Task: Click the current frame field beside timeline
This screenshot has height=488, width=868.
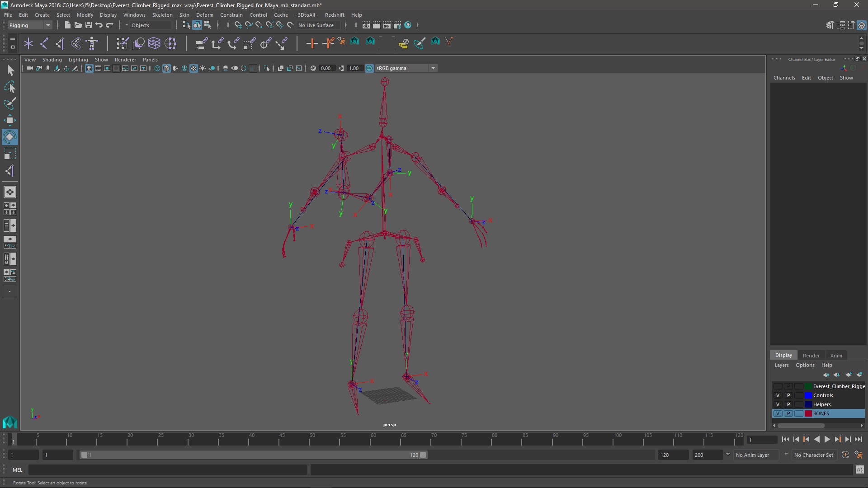Action: [762, 440]
